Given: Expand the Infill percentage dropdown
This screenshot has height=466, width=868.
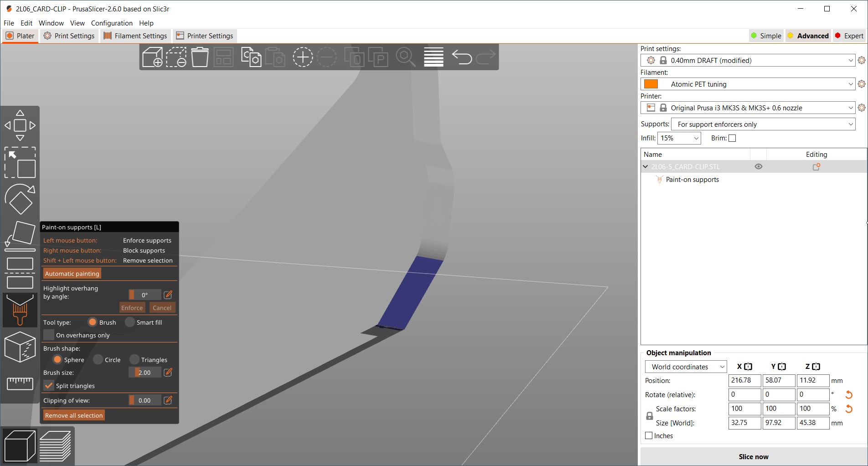Looking at the screenshot, I should tap(679, 138).
